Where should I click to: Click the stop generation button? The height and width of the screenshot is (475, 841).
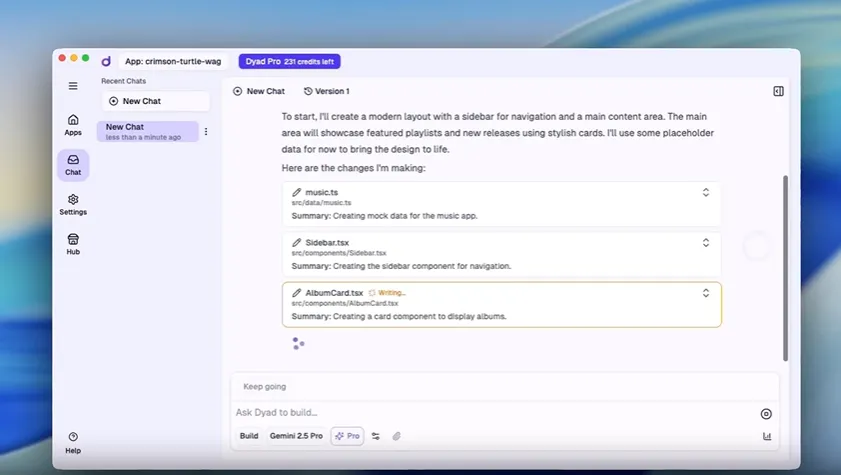[766, 413]
